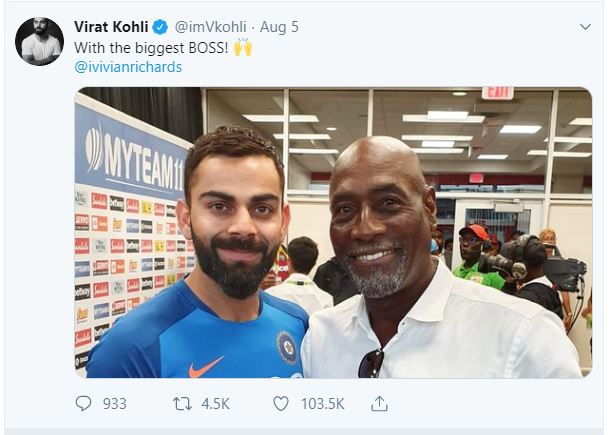The width and height of the screenshot is (616, 435).
Task: Retweet this post using the retweet icon
Action: point(182,403)
